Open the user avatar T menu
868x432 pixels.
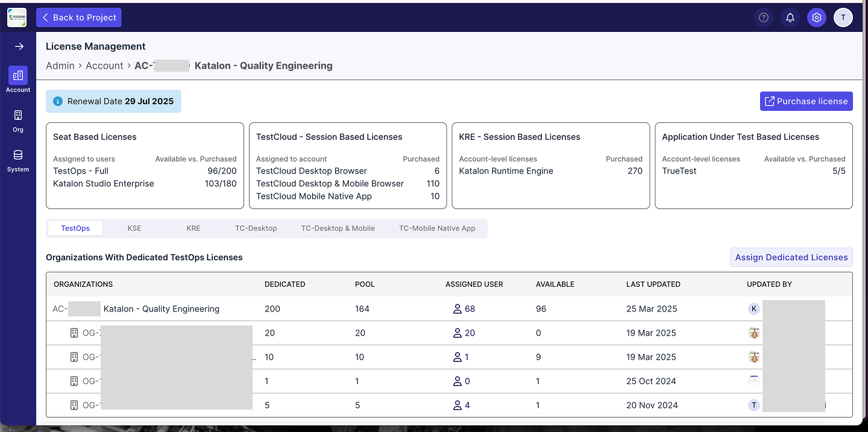(843, 17)
